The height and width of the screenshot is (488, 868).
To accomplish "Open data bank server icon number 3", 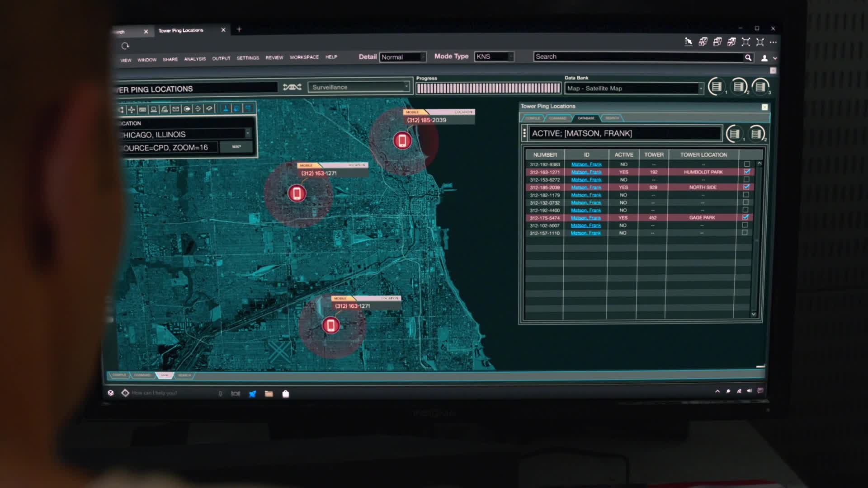I will tap(760, 86).
